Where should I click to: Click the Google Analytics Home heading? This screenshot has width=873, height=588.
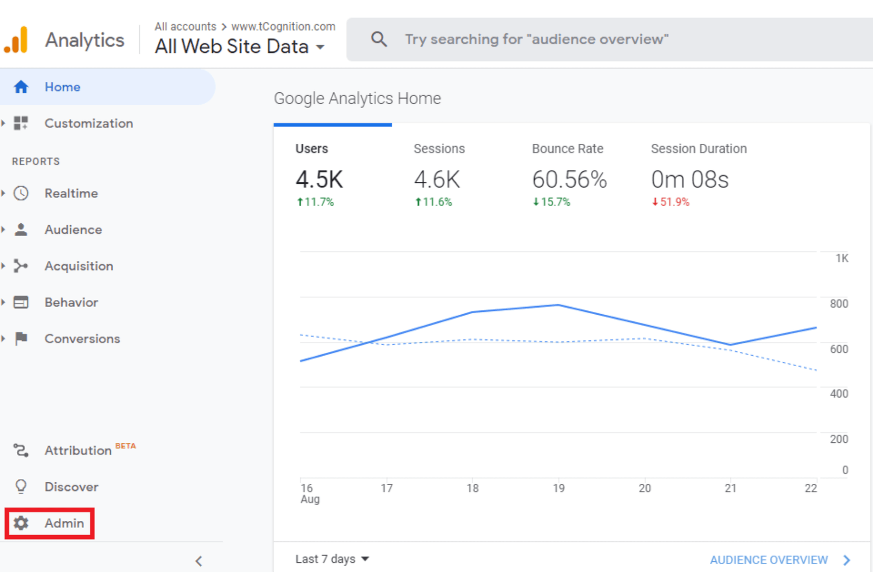(x=357, y=98)
